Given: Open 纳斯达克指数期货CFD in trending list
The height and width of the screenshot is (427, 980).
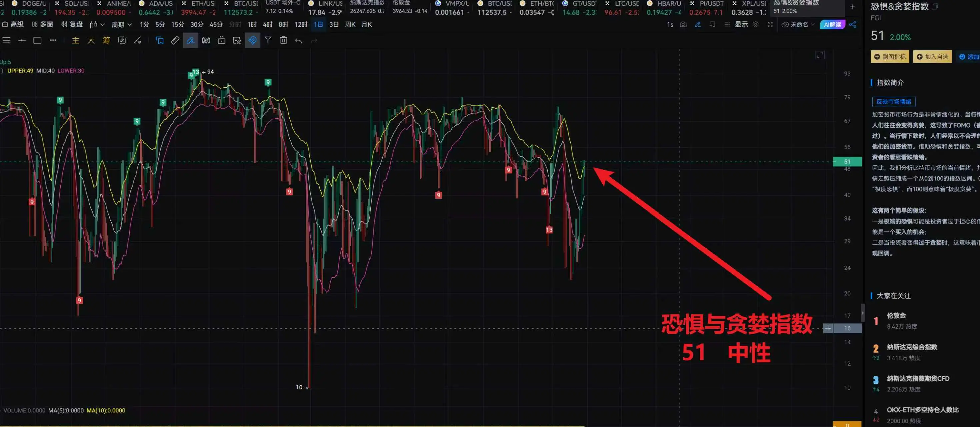Looking at the screenshot, I should tap(918, 379).
